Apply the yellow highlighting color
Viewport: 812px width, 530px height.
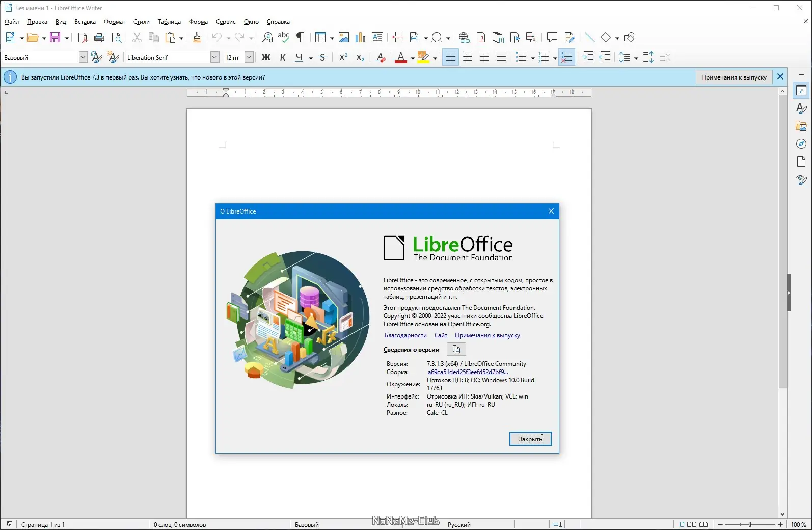(x=423, y=57)
